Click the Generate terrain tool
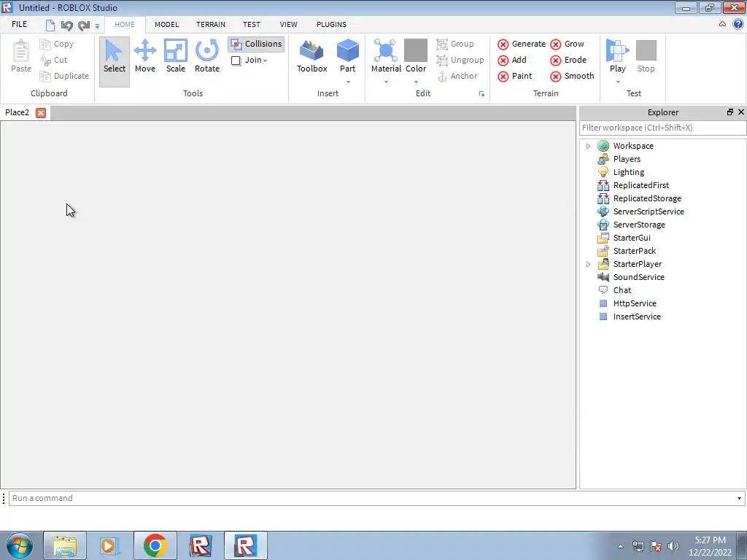This screenshot has height=560, width=747. coord(522,44)
